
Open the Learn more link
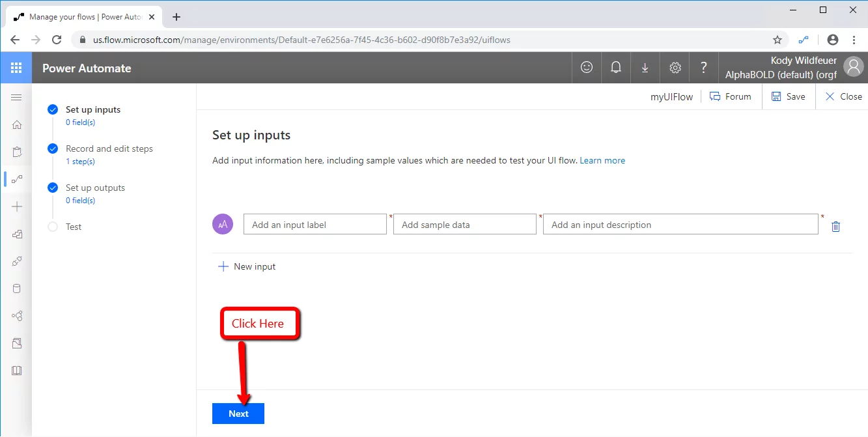[602, 160]
